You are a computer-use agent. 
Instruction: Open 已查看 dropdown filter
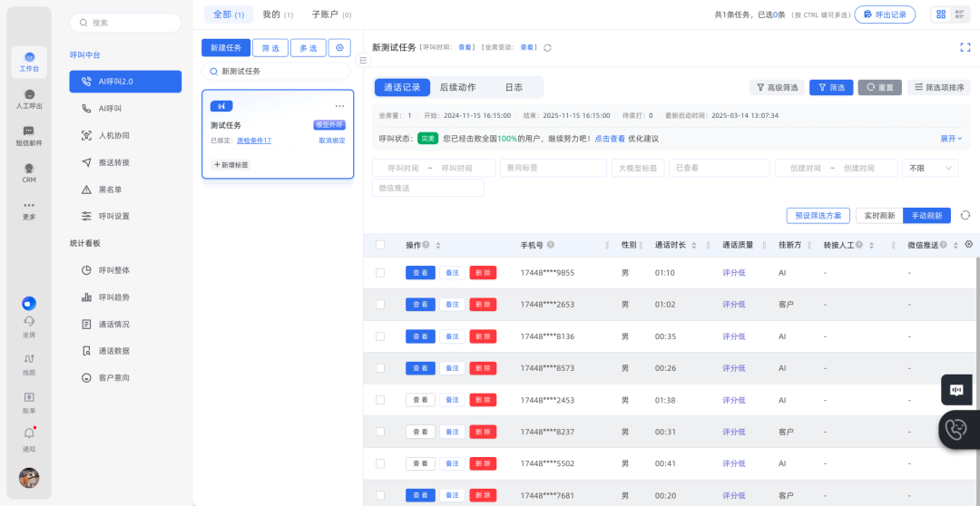720,168
